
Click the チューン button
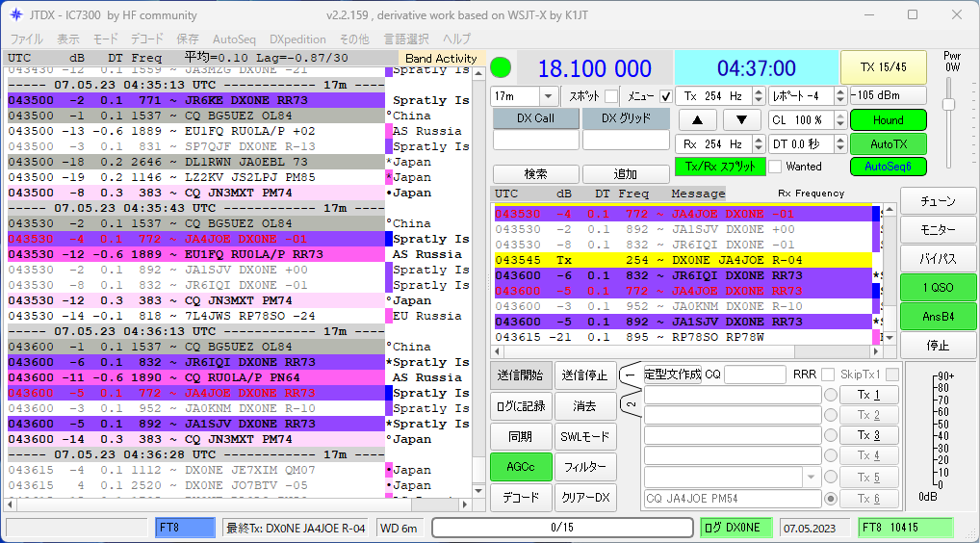(938, 201)
